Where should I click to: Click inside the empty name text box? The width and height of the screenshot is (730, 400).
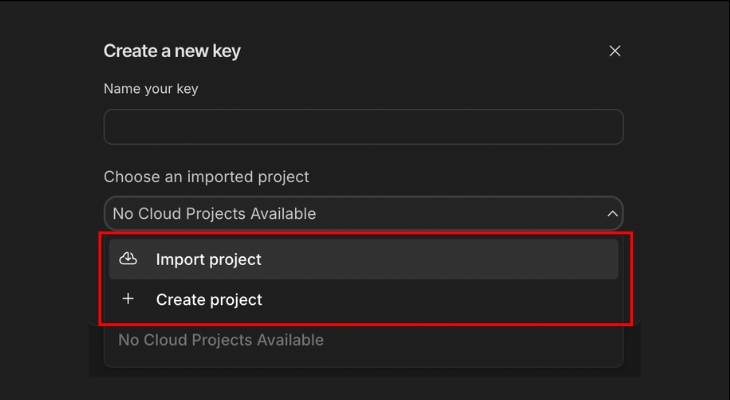[x=363, y=127]
